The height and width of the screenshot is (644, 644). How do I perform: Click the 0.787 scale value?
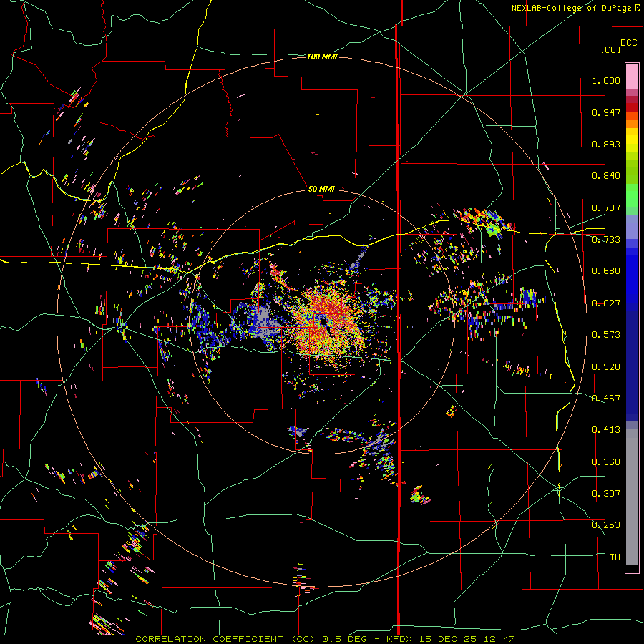point(606,208)
